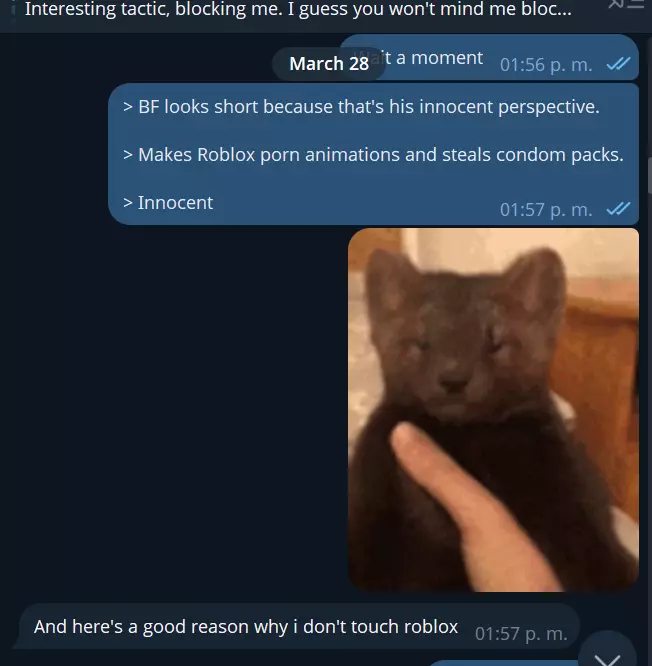Image resolution: width=652 pixels, height=666 pixels.
Task: Select the "BF looks short" quote line
Action: pos(361,107)
